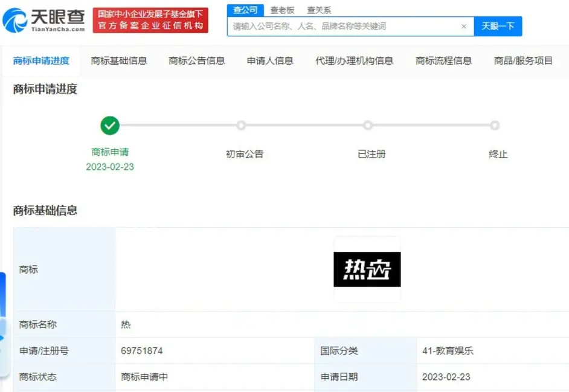The image size is (569, 392).
Task: Click the green checkmark progress step
Action: pos(110,126)
